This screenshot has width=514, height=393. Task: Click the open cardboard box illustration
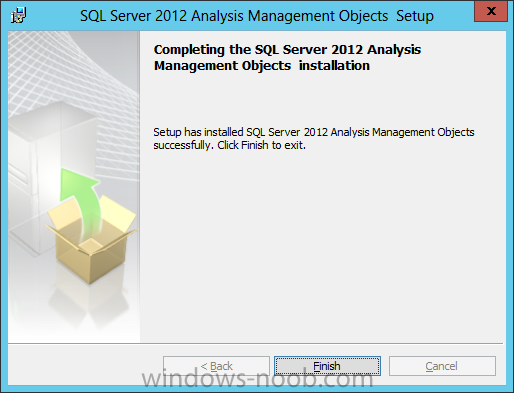point(92,240)
